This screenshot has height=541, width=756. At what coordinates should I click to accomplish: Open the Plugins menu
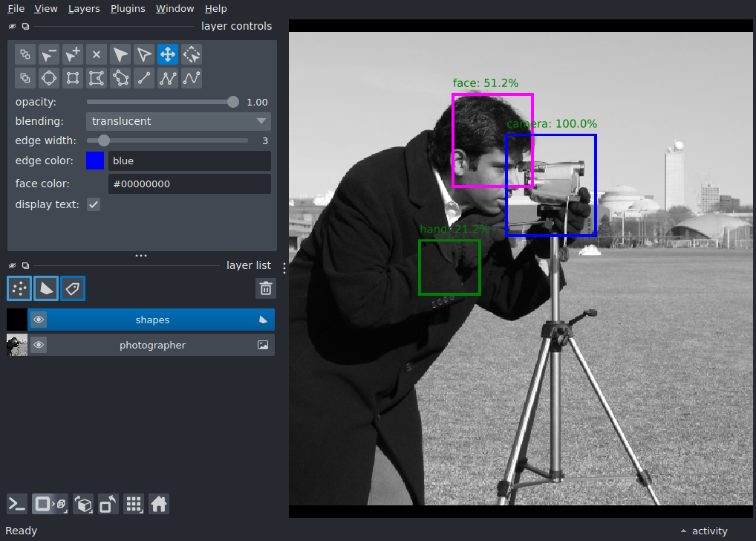(x=128, y=9)
